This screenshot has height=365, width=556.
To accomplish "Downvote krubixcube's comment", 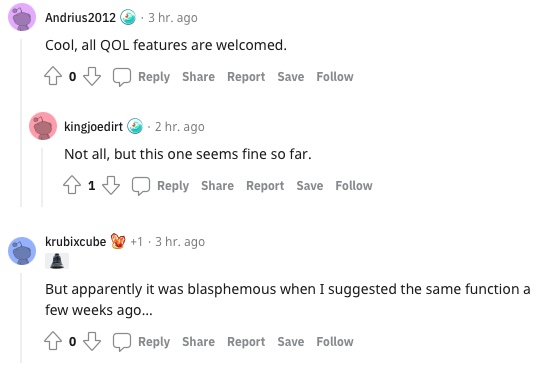I will [x=92, y=341].
